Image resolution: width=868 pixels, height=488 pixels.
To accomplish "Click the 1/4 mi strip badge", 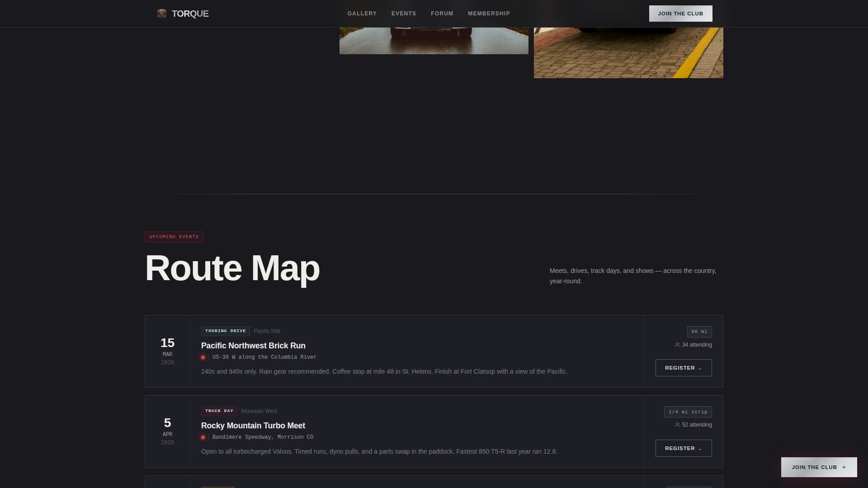I will pyautogui.click(x=688, y=412).
